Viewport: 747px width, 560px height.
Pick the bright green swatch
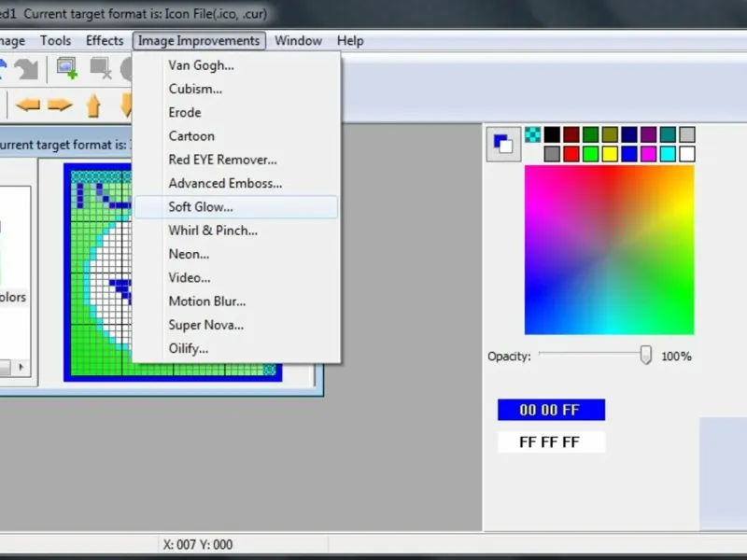pos(590,154)
